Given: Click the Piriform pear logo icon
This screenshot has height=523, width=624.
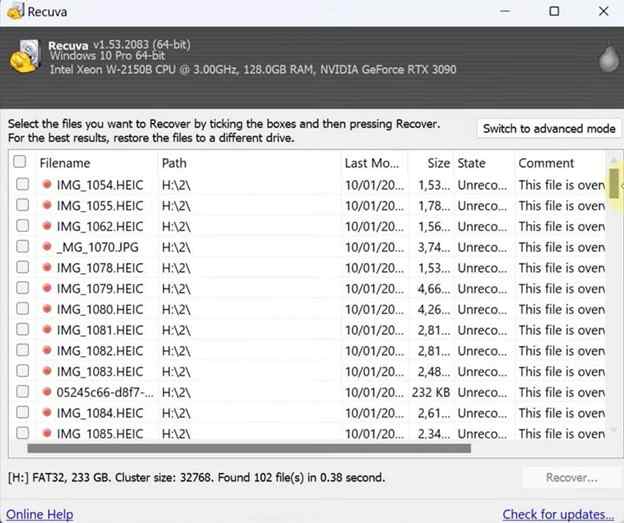Looking at the screenshot, I should coord(609,57).
